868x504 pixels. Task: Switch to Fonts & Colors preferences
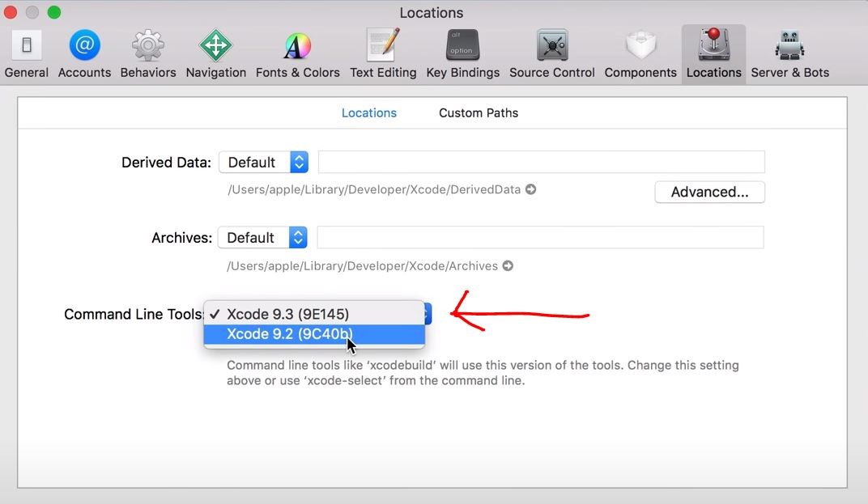tap(297, 51)
